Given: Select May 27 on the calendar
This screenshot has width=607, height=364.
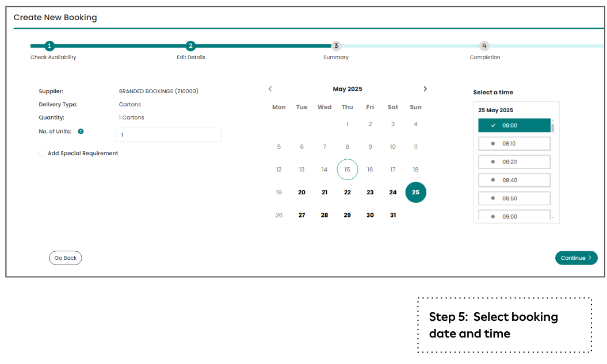Looking at the screenshot, I should (x=301, y=215).
